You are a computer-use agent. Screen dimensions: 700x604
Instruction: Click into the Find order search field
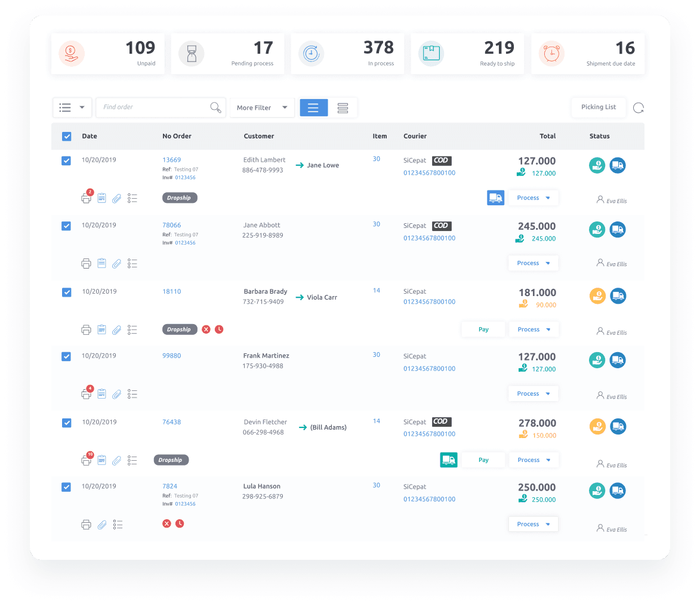152,107
